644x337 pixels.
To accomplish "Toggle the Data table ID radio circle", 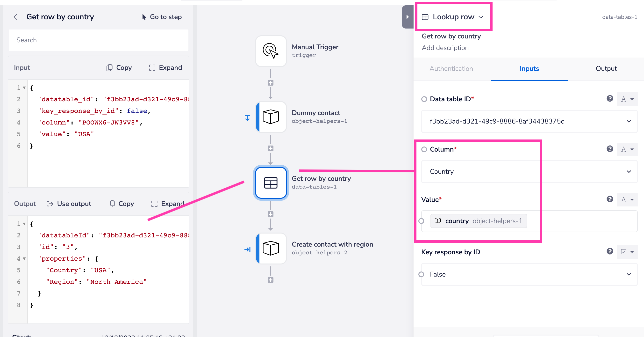I will tap(424, 99).
